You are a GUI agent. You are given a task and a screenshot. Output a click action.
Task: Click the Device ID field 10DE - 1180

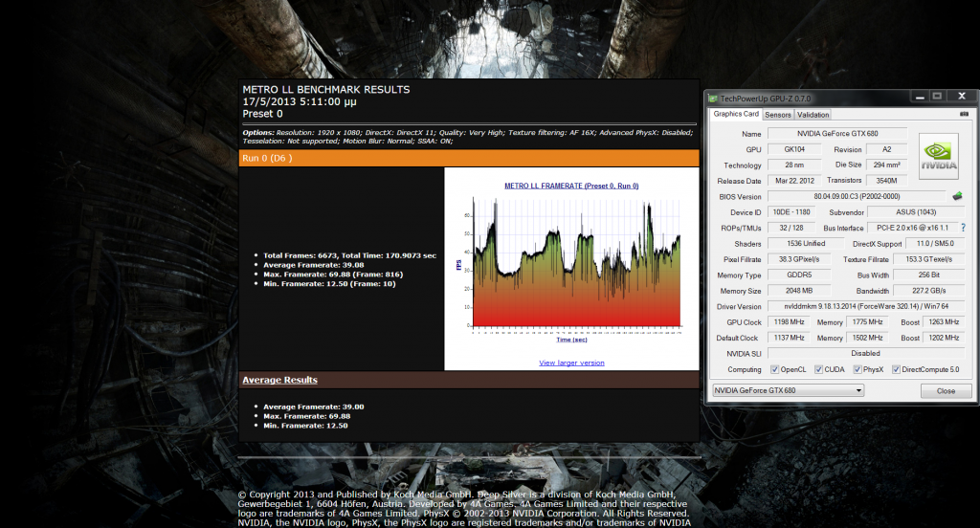791,211
